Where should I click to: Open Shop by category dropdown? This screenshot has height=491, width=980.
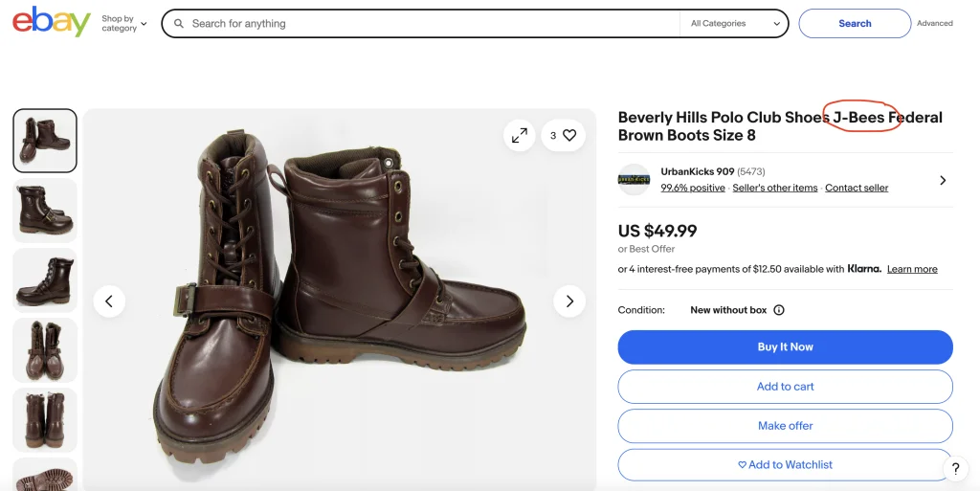pos(124,23)
